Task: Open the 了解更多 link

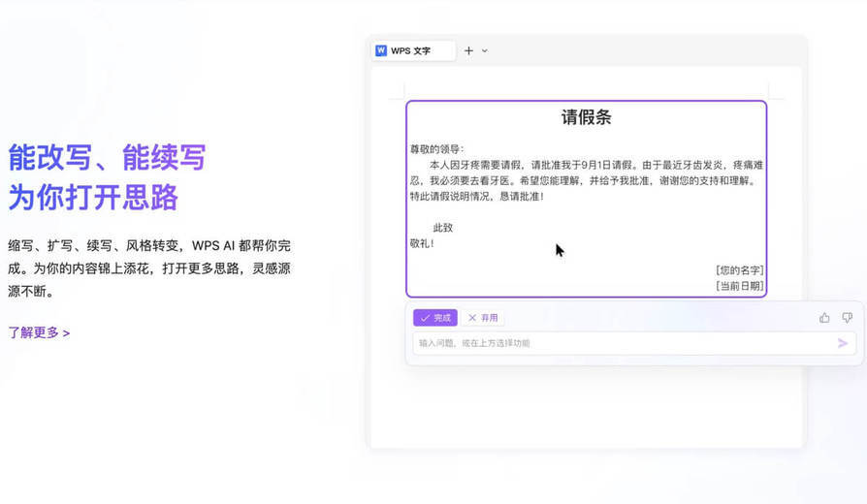Action: click(x=39, y=332)
